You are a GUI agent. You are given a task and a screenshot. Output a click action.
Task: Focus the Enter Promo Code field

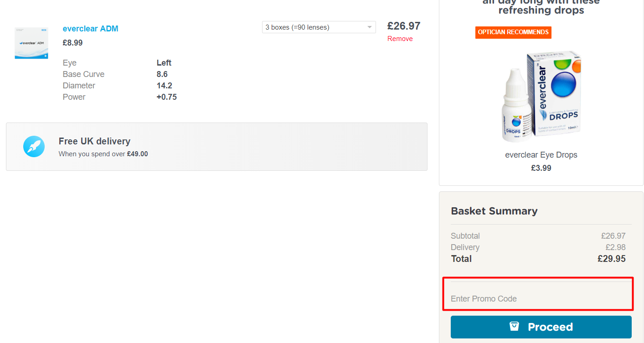coord(538,299)
